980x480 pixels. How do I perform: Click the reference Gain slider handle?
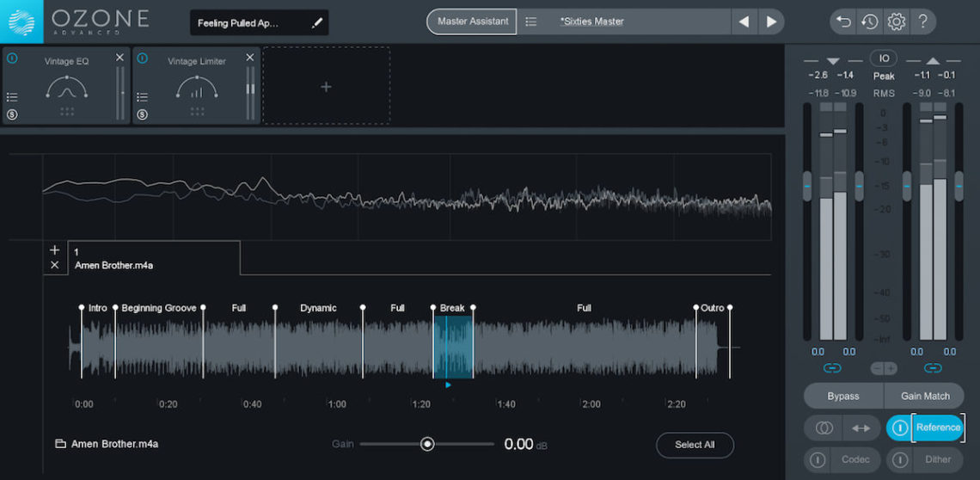point(427,444)
